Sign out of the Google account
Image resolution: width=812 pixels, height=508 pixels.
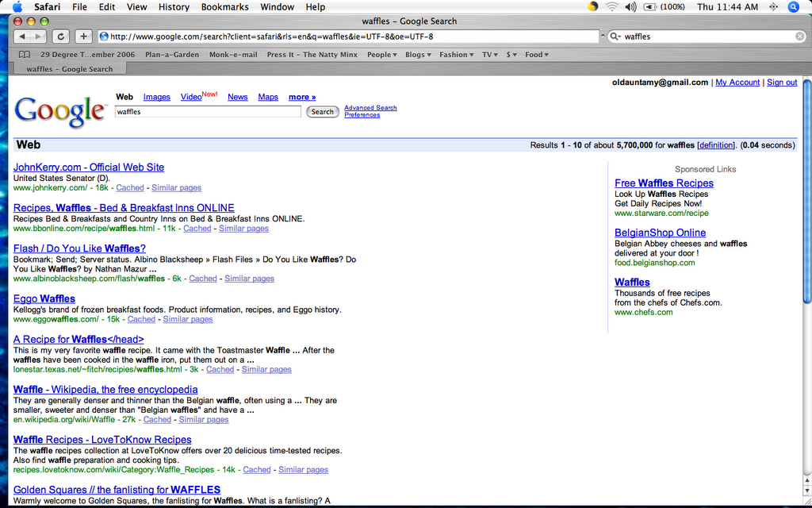point(782,83)
